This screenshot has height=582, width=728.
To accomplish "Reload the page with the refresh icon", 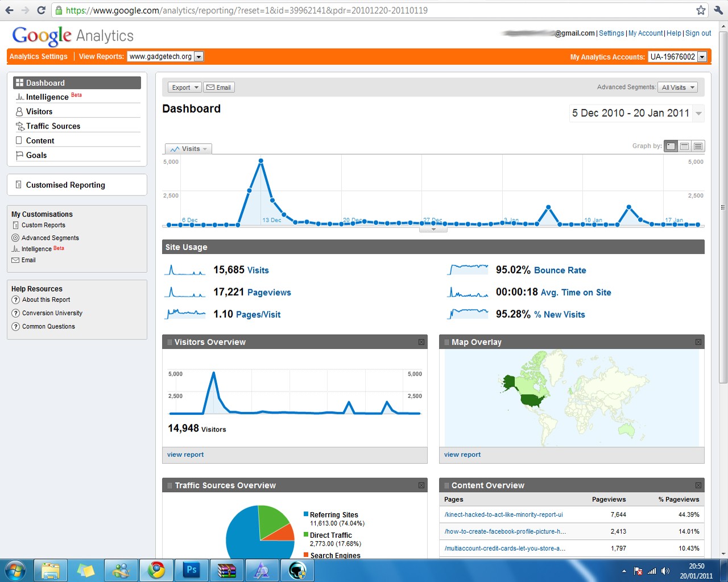I will coord(41,10).
